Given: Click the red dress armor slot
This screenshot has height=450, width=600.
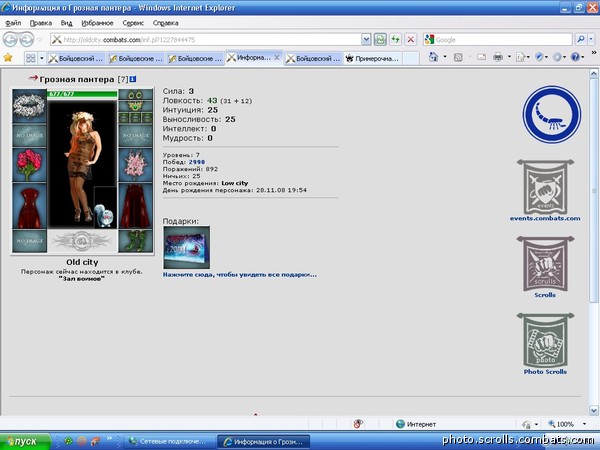Looking at the screenshot, I should click(29, 206).
